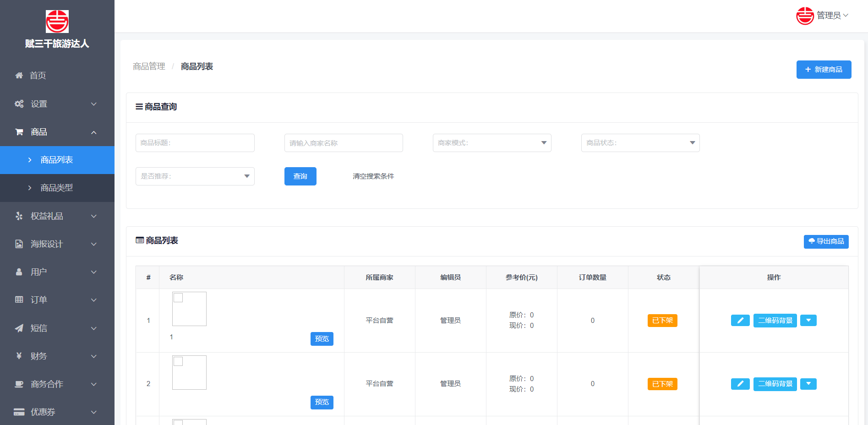The width and height of the screenshot is (868, 425).
Task: Click 二维码背景 button in row 2
Action: point(775,384)
